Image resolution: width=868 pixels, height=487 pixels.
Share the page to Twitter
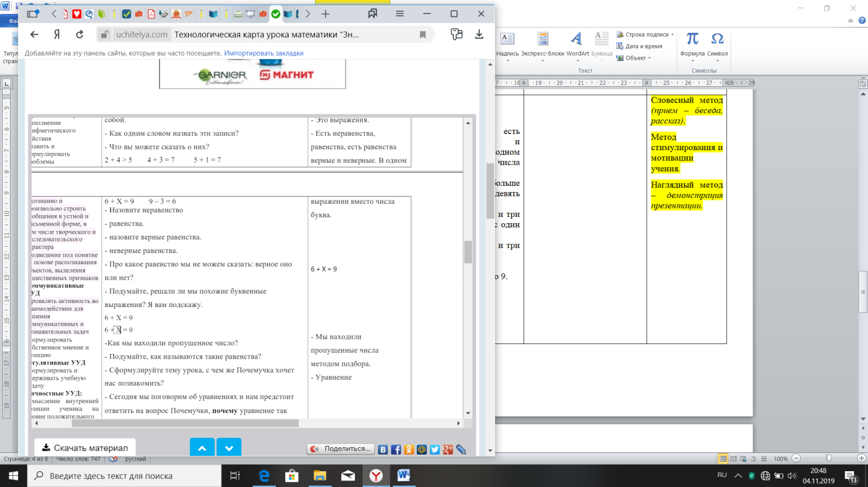click(x=435, y=449)
